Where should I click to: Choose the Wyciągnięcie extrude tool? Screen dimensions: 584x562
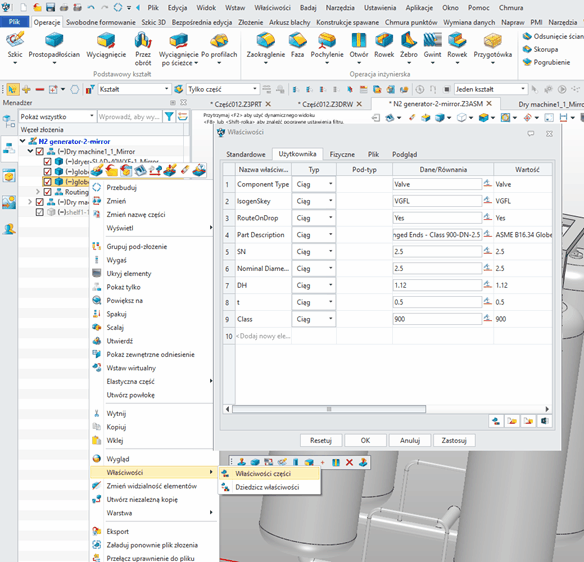106,45
